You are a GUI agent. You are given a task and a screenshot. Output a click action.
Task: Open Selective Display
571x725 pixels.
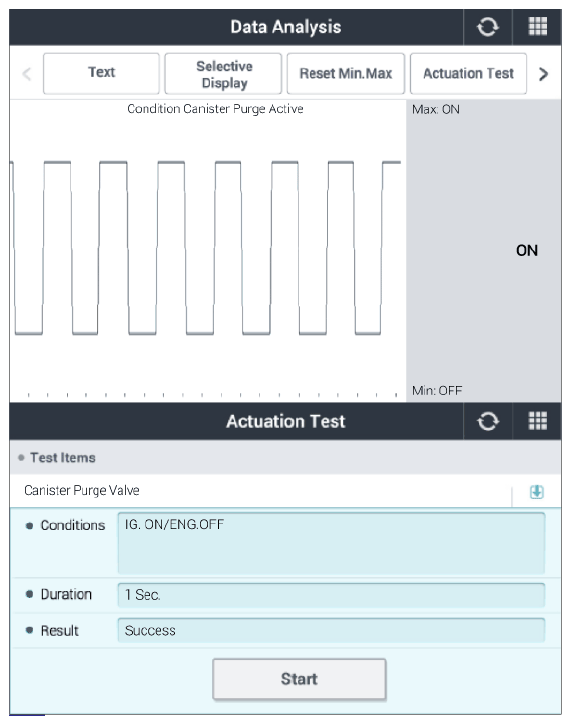click(x=223, y=74)
